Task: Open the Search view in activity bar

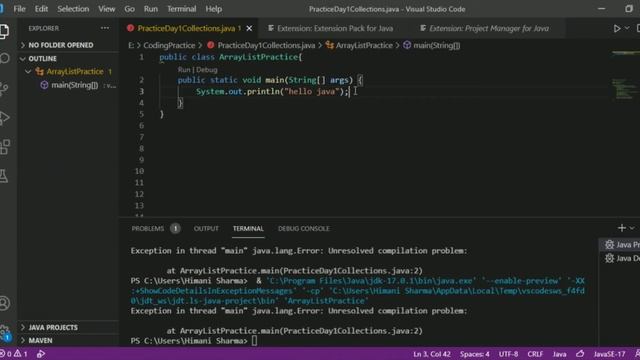Action: pos(4,59)
